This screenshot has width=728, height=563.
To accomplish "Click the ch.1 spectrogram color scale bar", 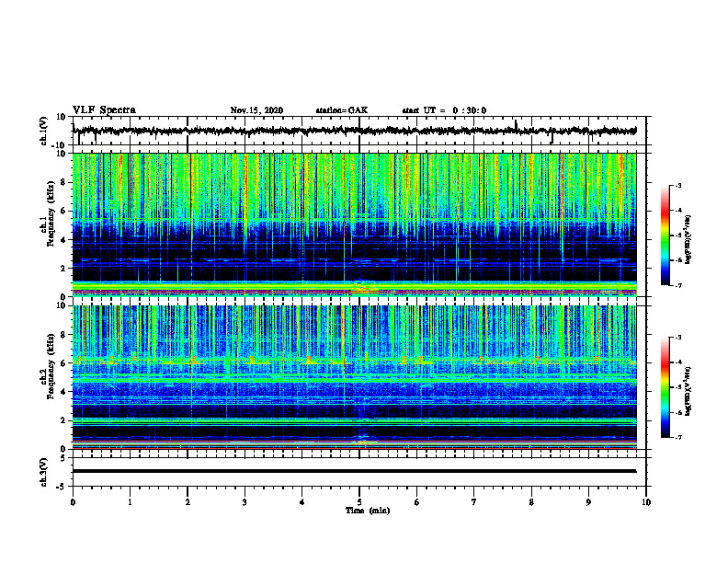I will click(665, 236).
